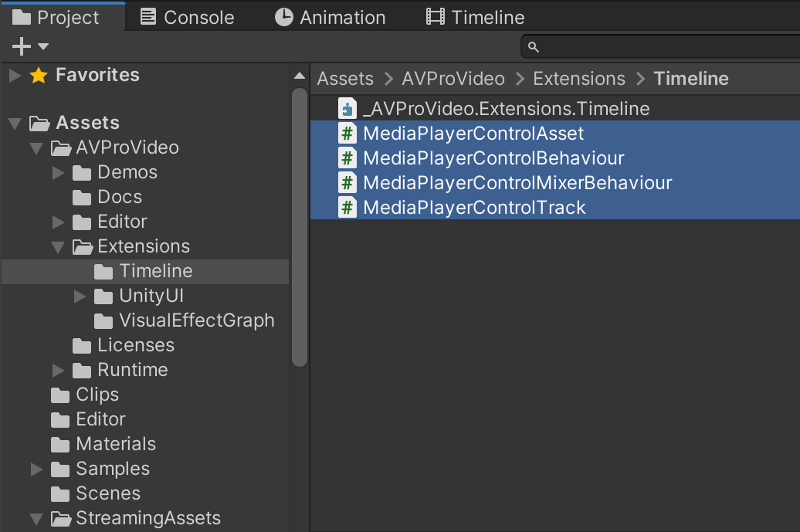Viewport: 800px width, 532px height.
Task: Select the root-level Editor folder icon
Action: pyautogui.click(x=60, y=420)
